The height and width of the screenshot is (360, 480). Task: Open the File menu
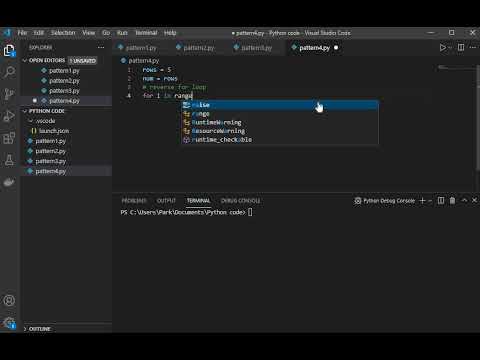point(22,33)
